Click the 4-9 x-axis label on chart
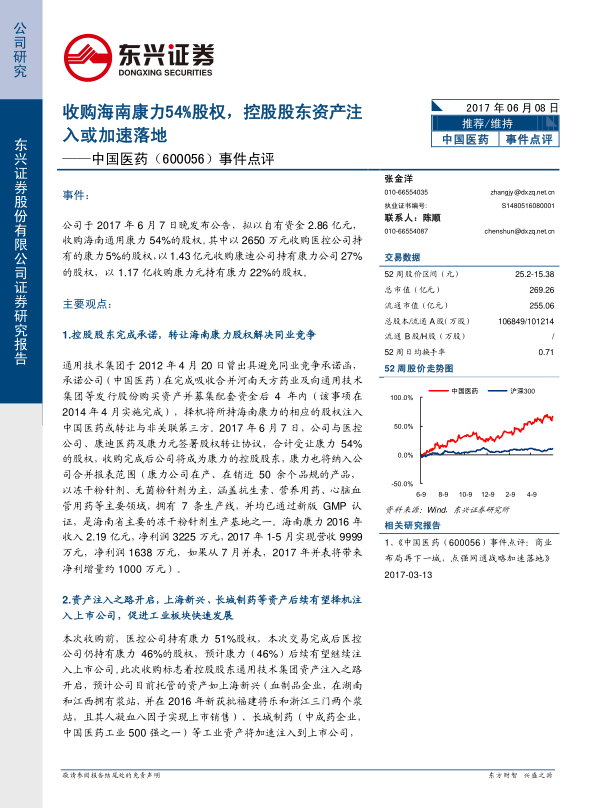 532,495
